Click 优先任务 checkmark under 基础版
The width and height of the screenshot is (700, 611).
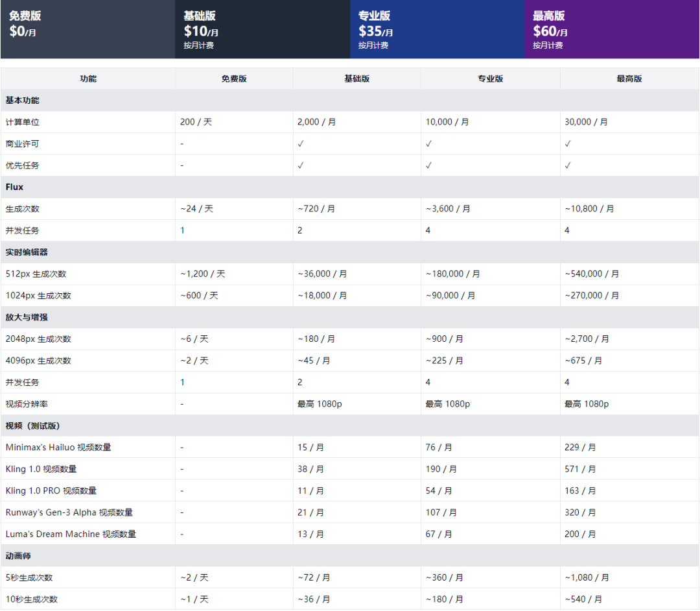point(301,165)
